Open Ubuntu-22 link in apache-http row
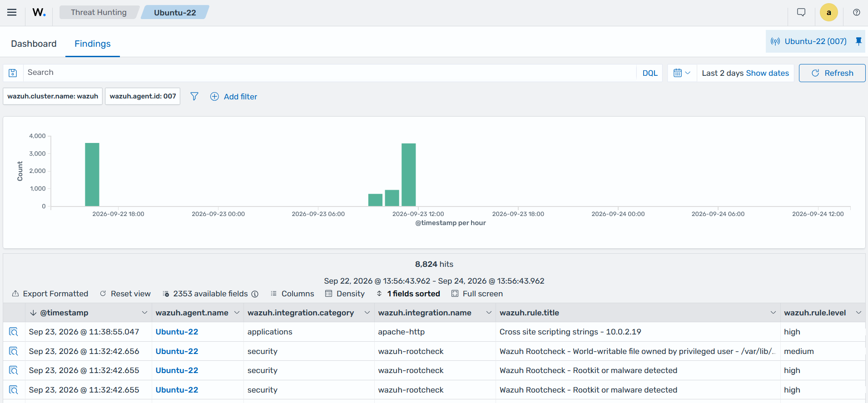 click(x=177, y=332)
